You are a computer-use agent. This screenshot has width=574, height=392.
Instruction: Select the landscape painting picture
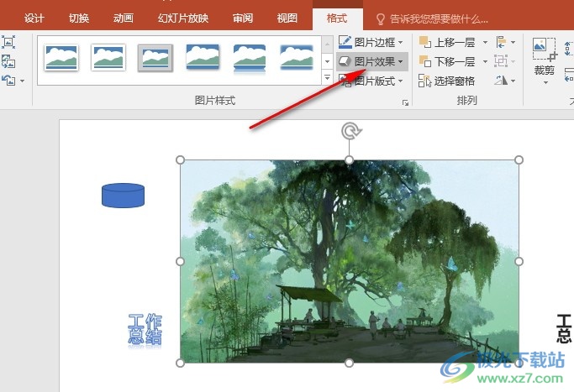(x=350, y=261)
